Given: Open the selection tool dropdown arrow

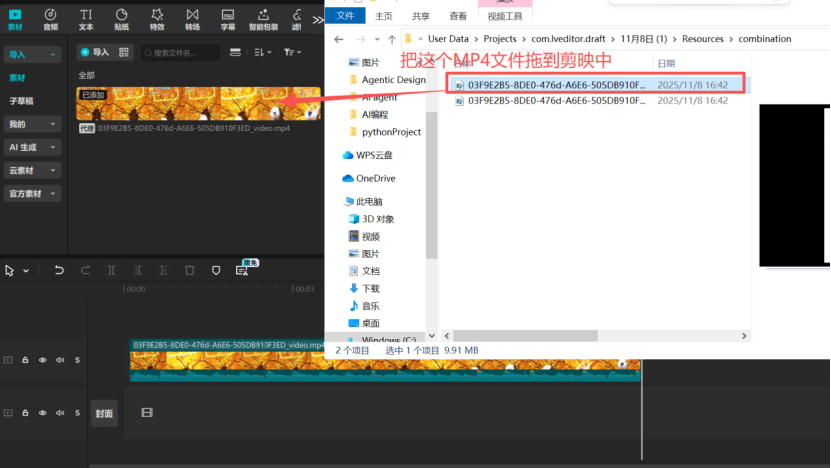Looking at the screenshot, I should tap(26, 271).
